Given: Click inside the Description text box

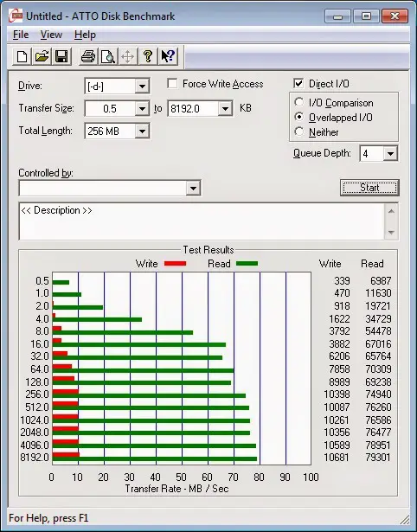Looking at the screenshot, I should pyautogui.click(x=202, y=221).
